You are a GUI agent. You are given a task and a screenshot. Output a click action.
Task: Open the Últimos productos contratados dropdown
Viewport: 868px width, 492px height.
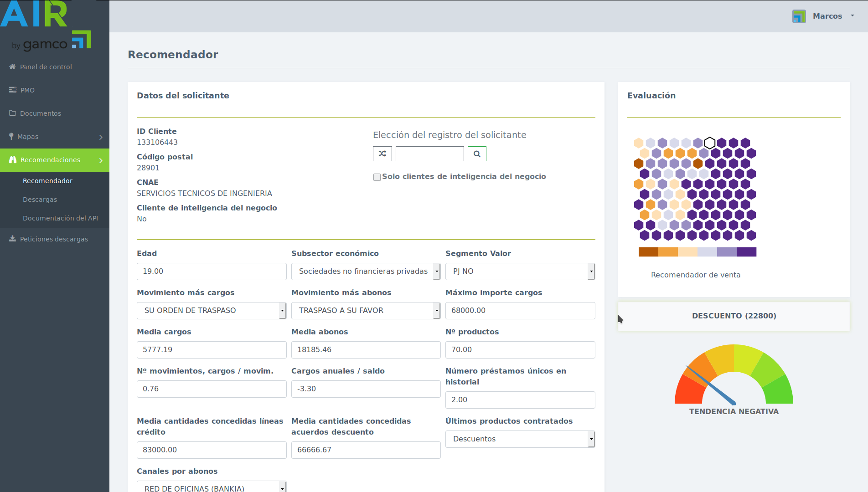tap(520, 439)
